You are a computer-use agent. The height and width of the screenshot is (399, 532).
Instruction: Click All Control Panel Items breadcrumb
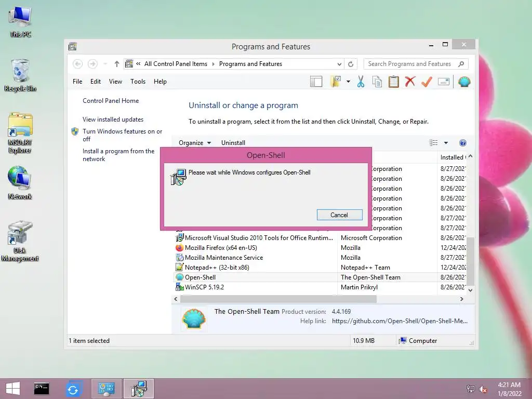176,64
